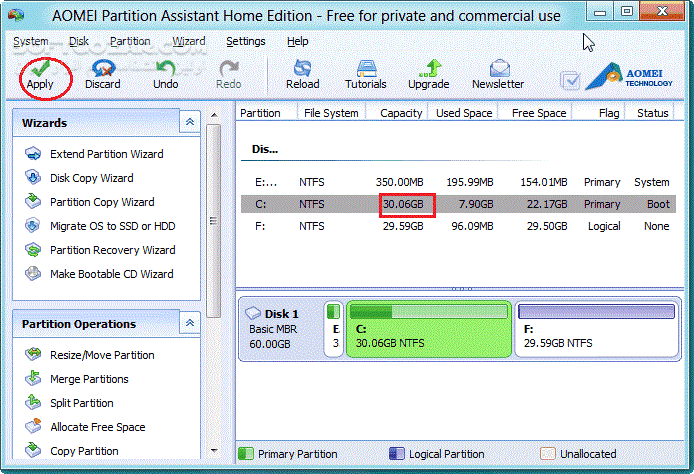
Task: Start Migrate OS to SSD or HDD
Action: tap(112, 226)
